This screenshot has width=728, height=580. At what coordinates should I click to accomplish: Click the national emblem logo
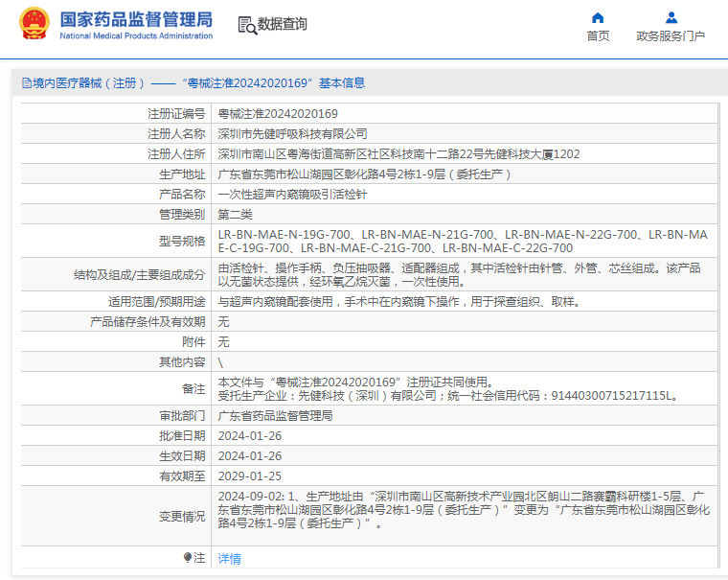point(34,23)
